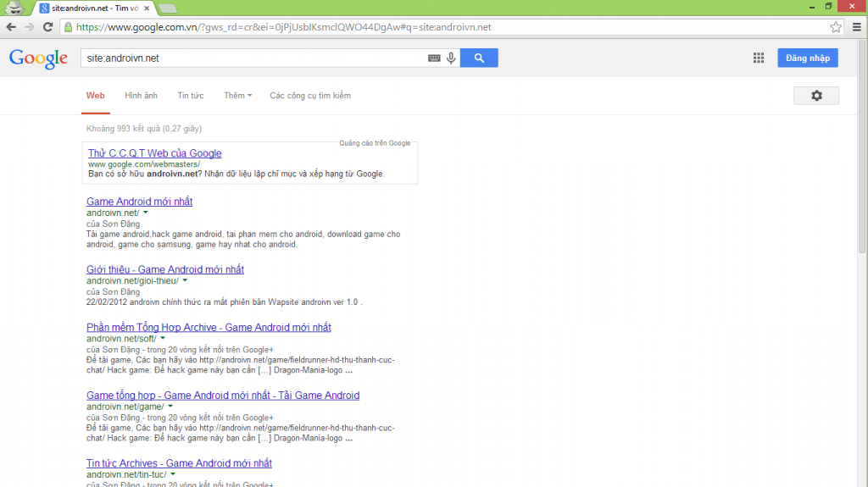Open search settings gear button
The width and height of the screenshot is (868, 487).
pyautogui.click(x=816, y=96)
